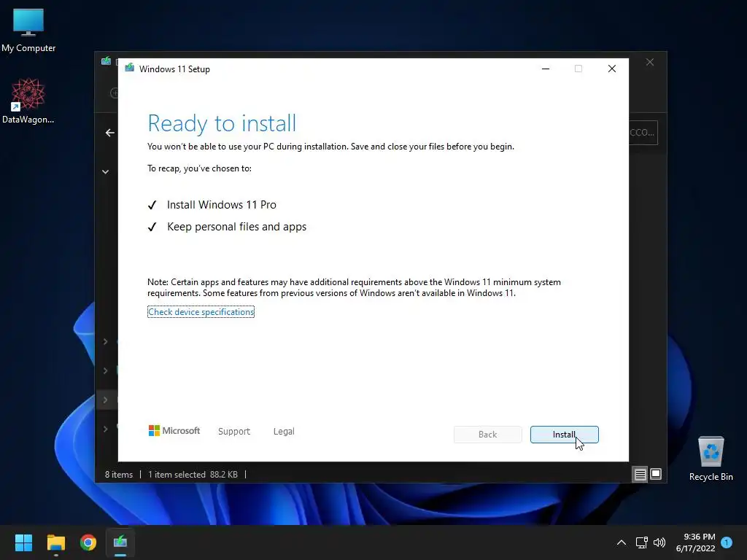Open the Recycle Bin desktop icon

(711, 459)
